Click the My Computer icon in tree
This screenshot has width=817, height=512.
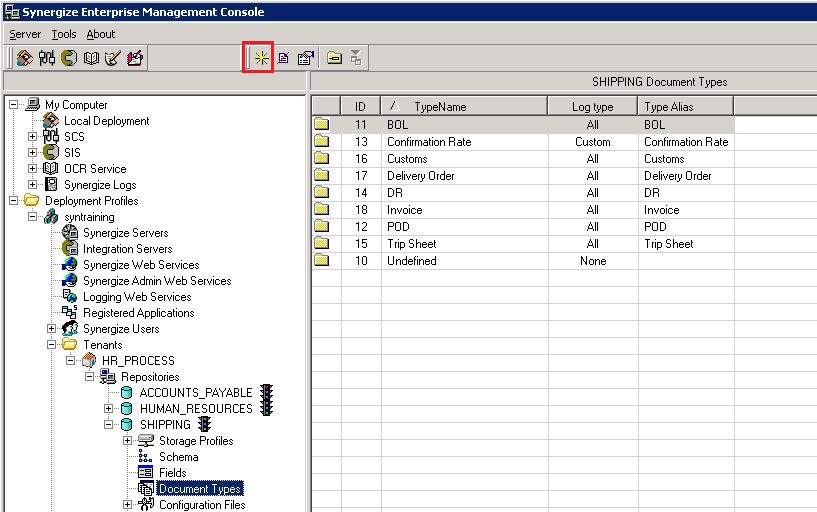click(32, 104)
